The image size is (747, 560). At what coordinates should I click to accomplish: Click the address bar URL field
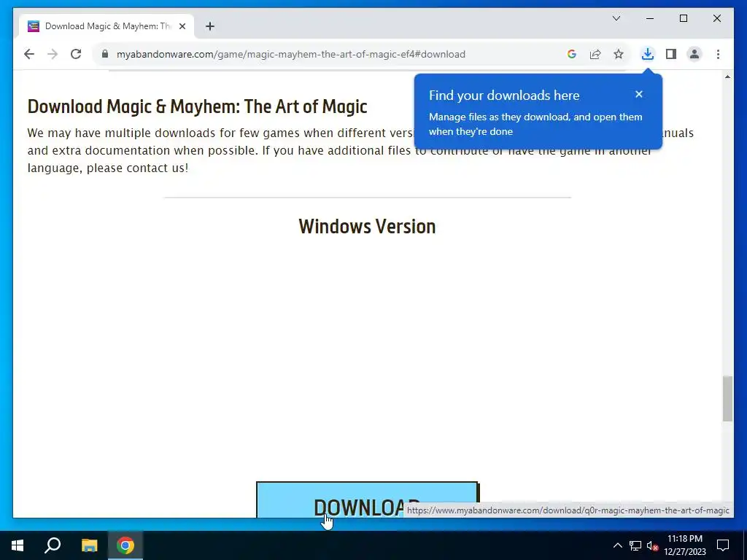click(290, 54)
